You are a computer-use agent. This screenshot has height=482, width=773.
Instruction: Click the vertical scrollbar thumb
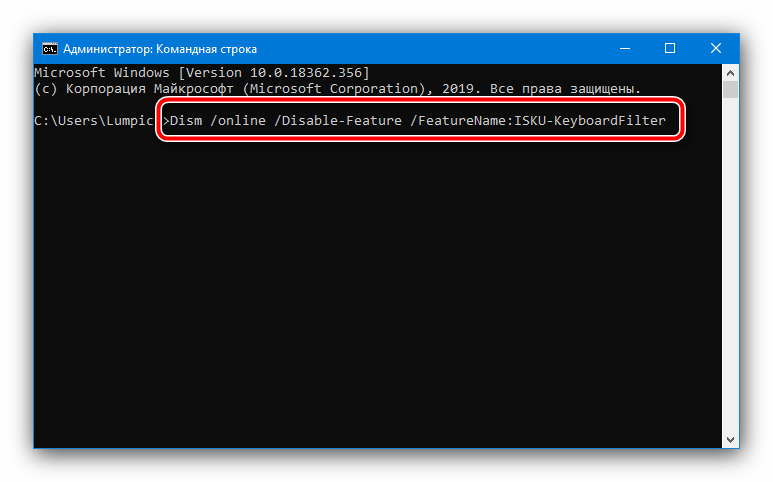point(730,90)
